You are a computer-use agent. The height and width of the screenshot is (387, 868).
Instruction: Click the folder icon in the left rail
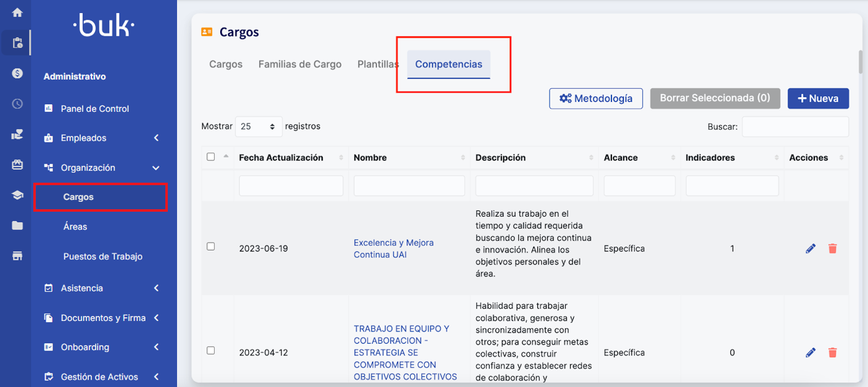[x=17, y=225]
